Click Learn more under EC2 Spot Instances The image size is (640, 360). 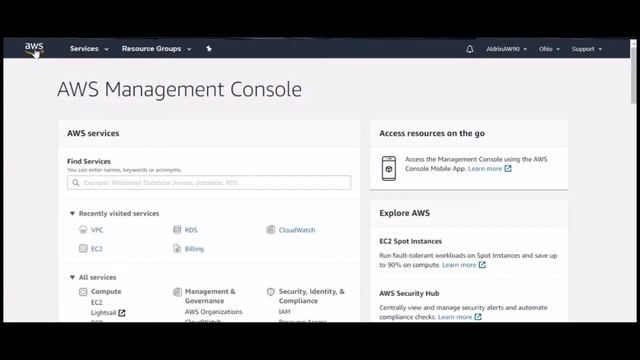[459, 265]
